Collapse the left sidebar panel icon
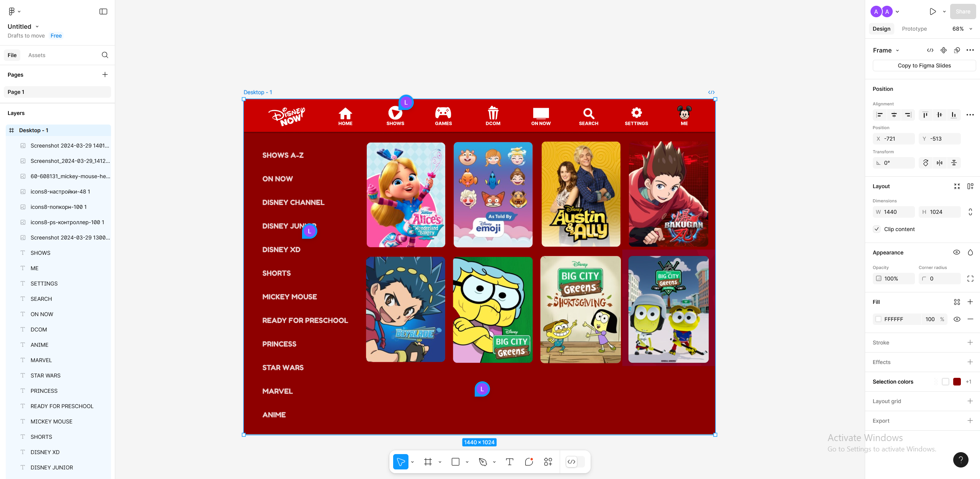The width and height of the screenshot is (980, 479). point(103,11)
